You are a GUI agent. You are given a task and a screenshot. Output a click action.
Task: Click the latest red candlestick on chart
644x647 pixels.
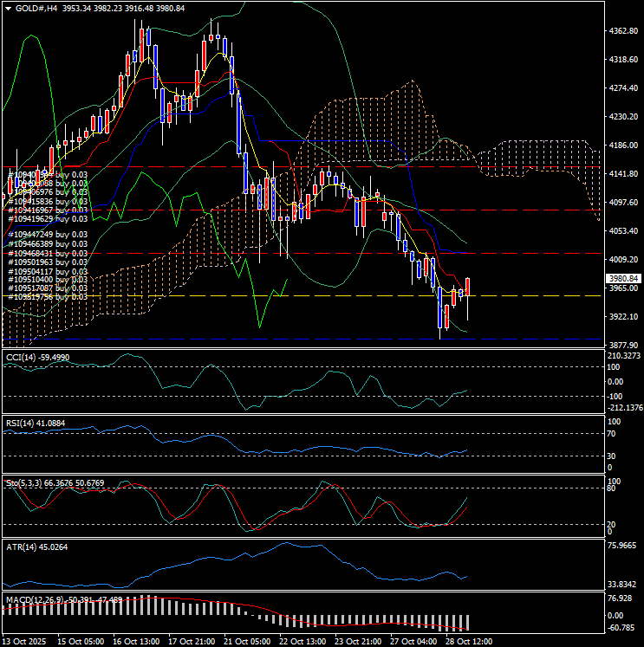[468, 287]
